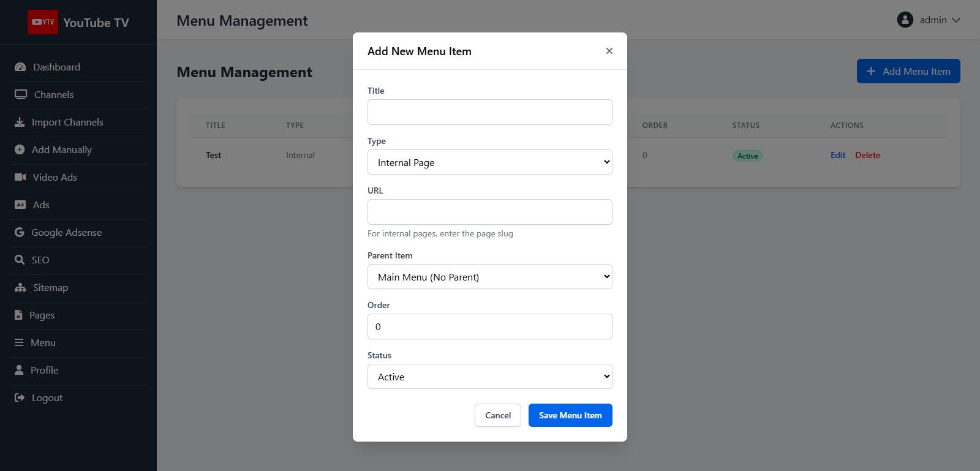Click the Video Ads camera icon
This screenshot has height=471, width=980.
(20, 177)
